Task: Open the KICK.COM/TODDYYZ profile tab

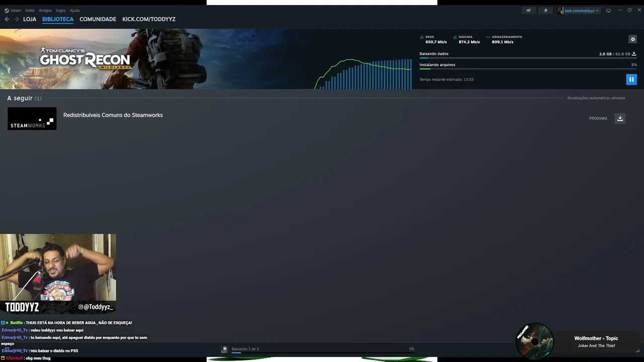Action: click(149, 19)
